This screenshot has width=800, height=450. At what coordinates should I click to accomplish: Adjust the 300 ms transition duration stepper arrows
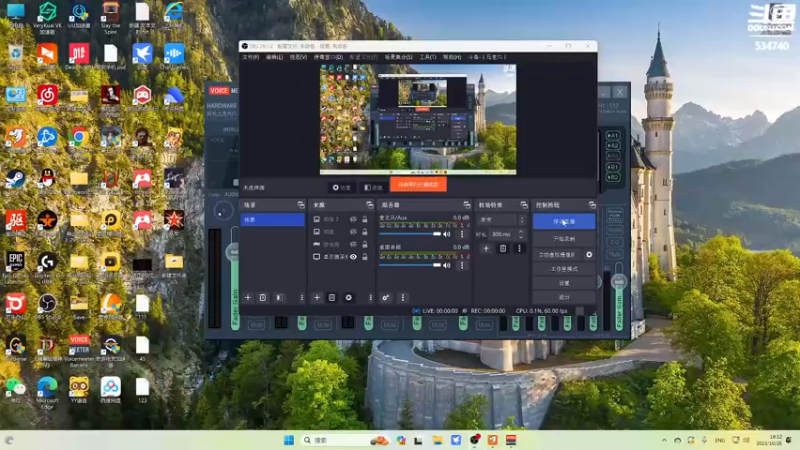(x=521, y=234)
